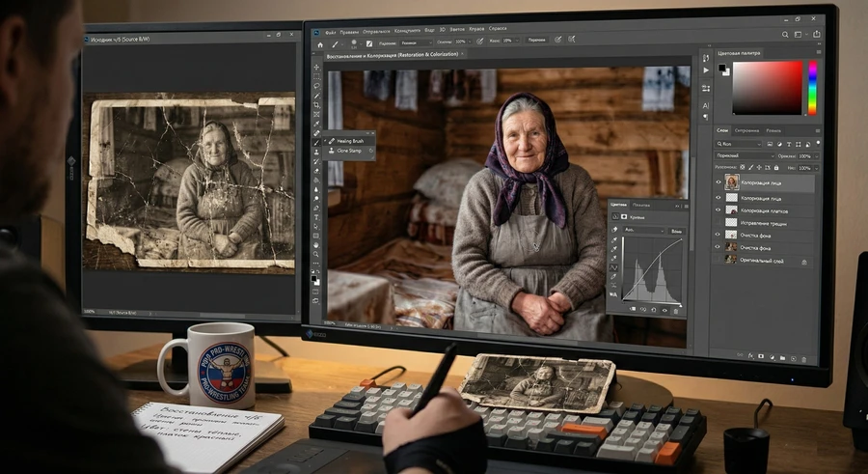Toggle the lock all padlock icon
This screenshot has width=868, height=474.
click(x=776, y=167)
